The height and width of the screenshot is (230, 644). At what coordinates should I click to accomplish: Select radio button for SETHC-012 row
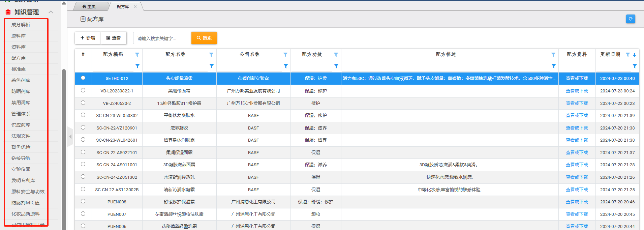coord(83,78)
